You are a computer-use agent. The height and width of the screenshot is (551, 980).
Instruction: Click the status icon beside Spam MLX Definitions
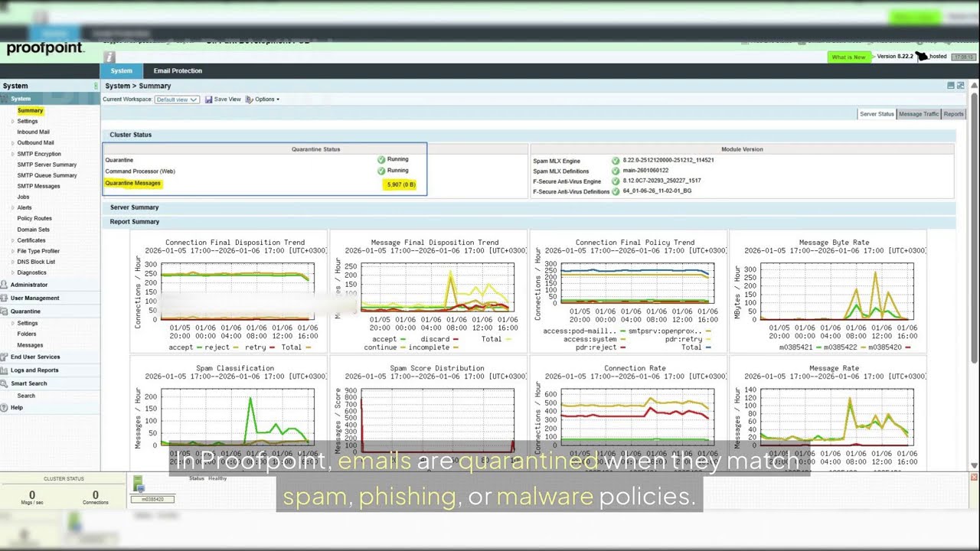pos(616,171)
